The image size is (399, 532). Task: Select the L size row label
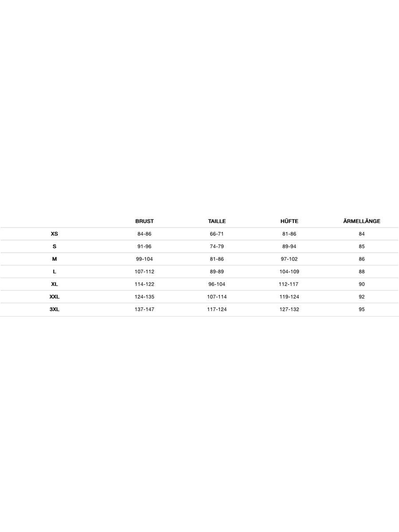pyautogui.click(x=55, y=272)
